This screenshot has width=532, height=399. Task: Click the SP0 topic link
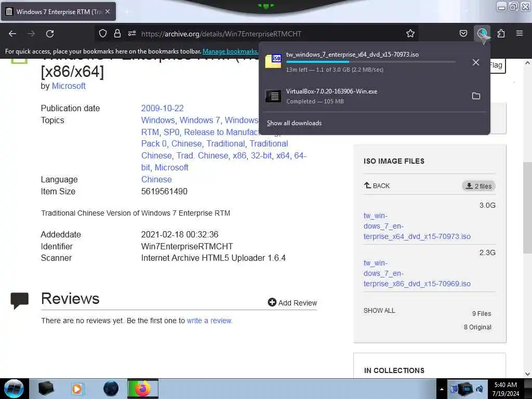[171, 132]
